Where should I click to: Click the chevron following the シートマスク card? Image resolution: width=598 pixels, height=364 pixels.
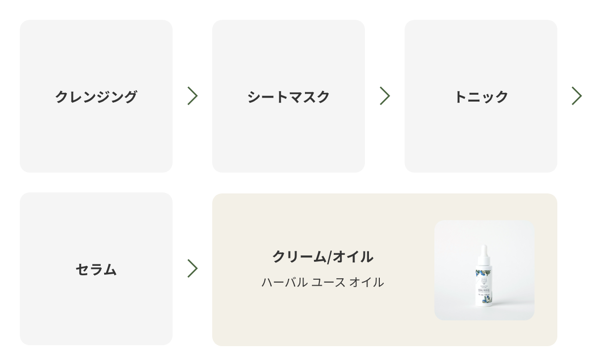point(385,96)
